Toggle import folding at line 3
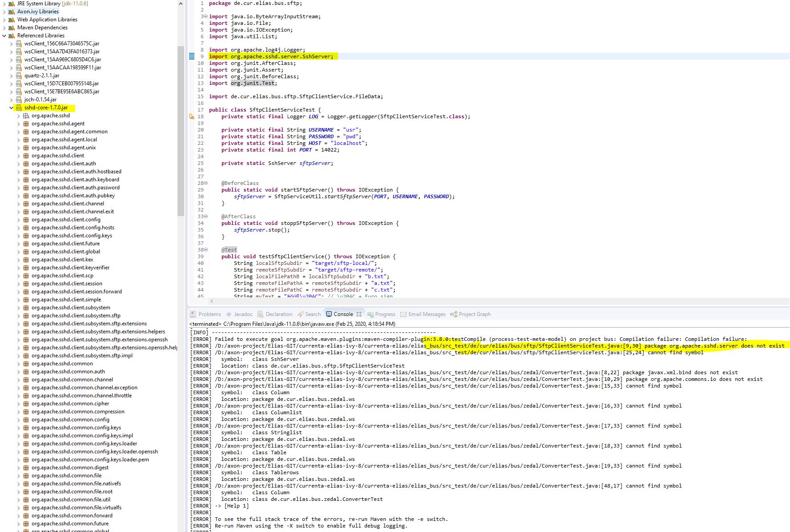 (206, 16)
